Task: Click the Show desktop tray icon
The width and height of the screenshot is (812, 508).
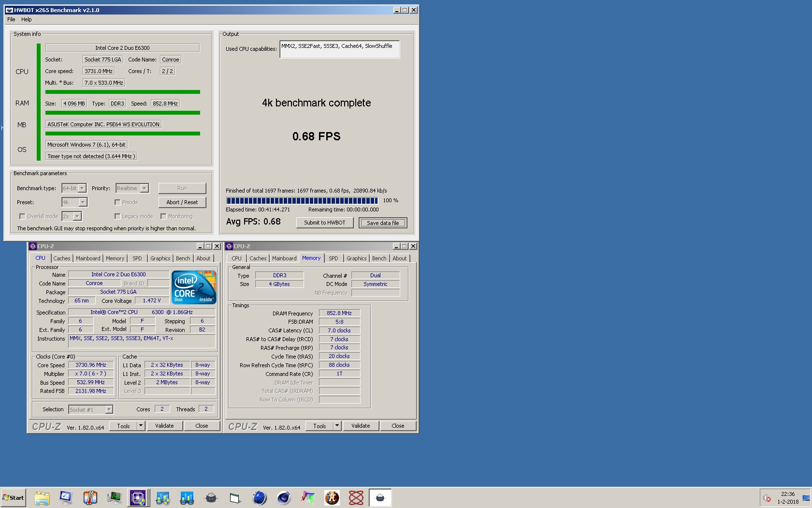Action: pyautogui.click(x=806, y=498)
